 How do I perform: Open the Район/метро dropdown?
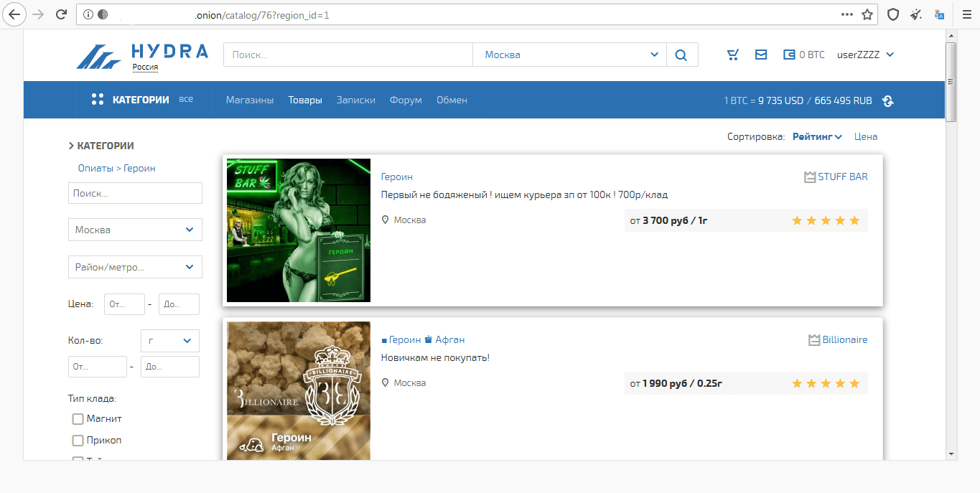pyautogui.click(x=135, y=267)
